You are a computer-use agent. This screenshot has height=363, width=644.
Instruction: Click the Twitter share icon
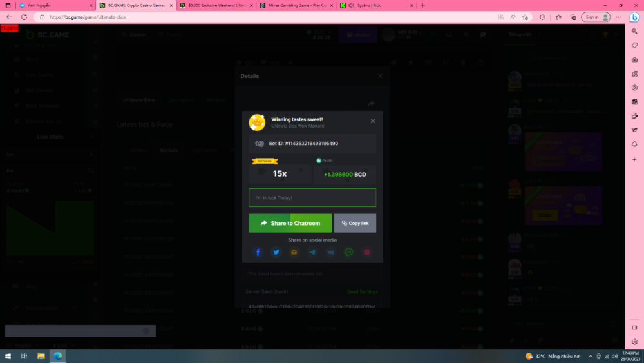[x=276, y=253]
